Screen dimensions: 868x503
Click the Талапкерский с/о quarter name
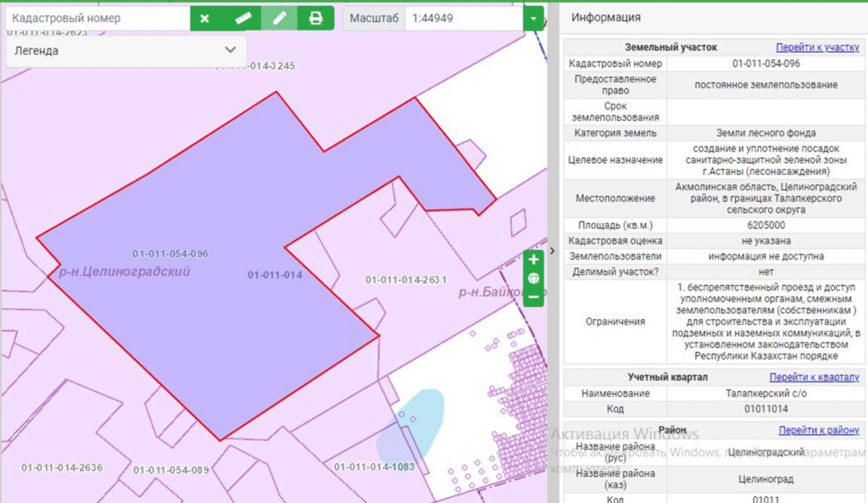pyautogui.click(x=766, y=394)
